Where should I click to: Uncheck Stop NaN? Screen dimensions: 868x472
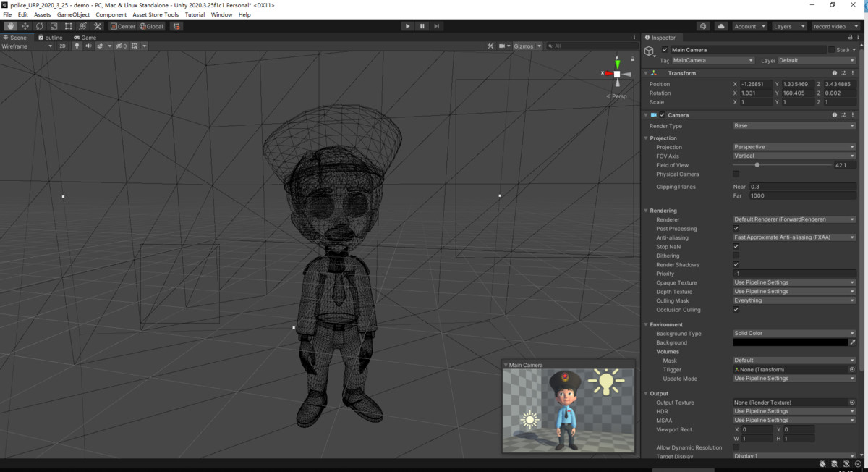click(x=736, y=247)
